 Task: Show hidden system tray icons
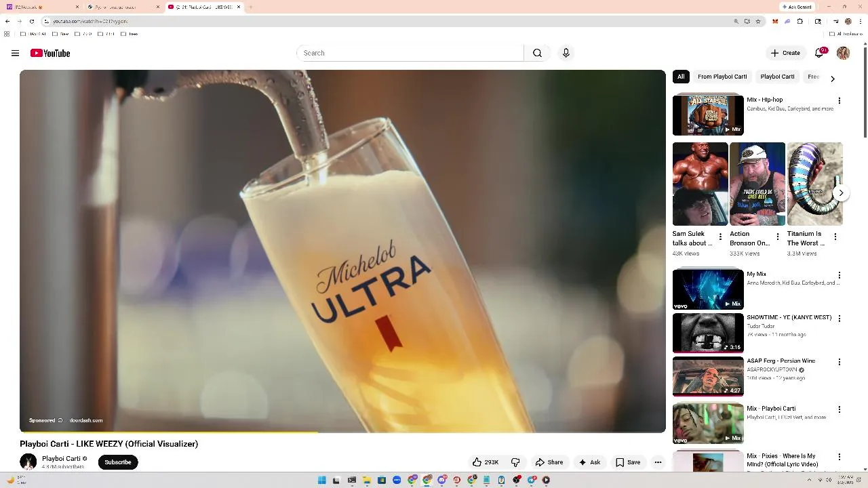coord(810,480)
